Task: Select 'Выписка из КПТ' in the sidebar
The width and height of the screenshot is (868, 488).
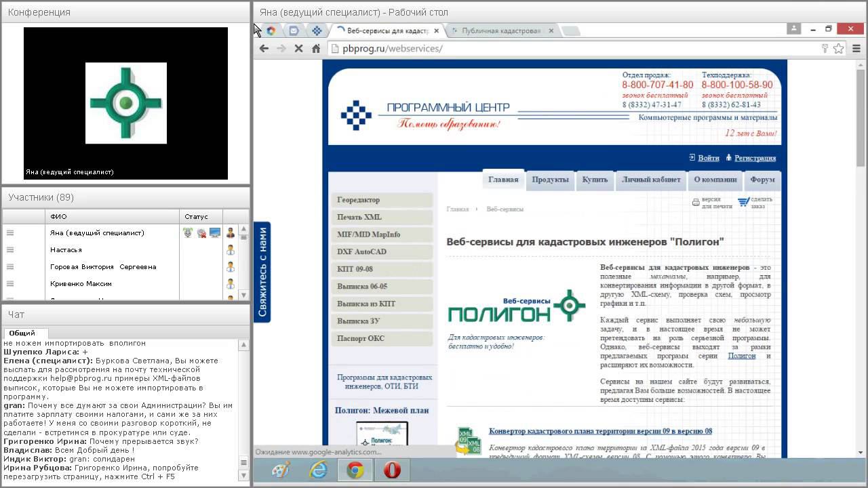Action: [382, 304]
